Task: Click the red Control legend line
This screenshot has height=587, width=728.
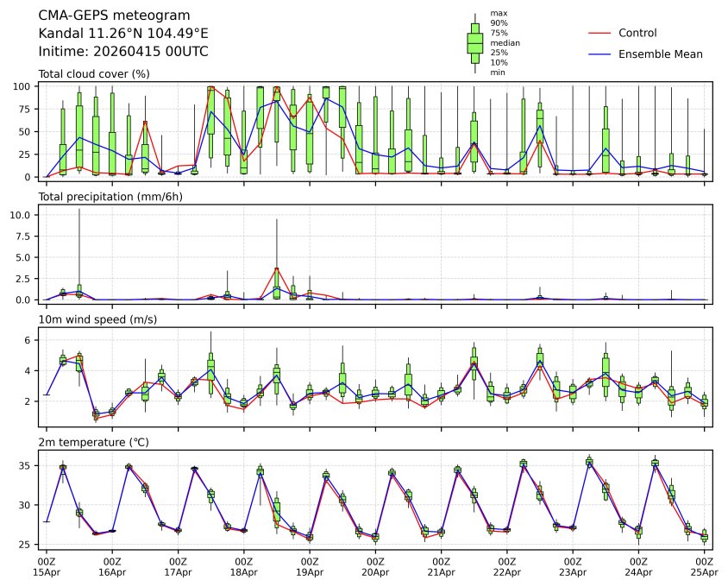Action: pyautogui.click(x=599, y=33)
